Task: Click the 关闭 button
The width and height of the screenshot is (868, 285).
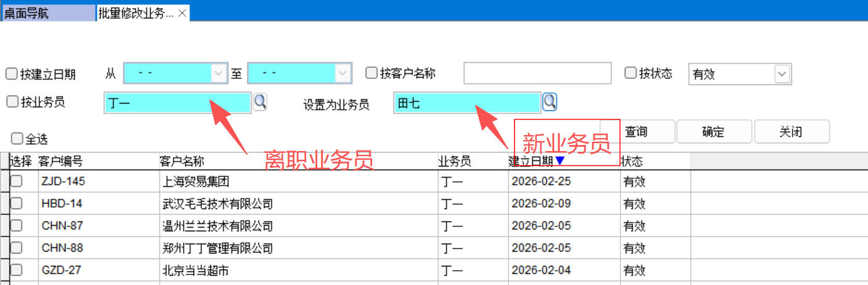Action: 790,132
